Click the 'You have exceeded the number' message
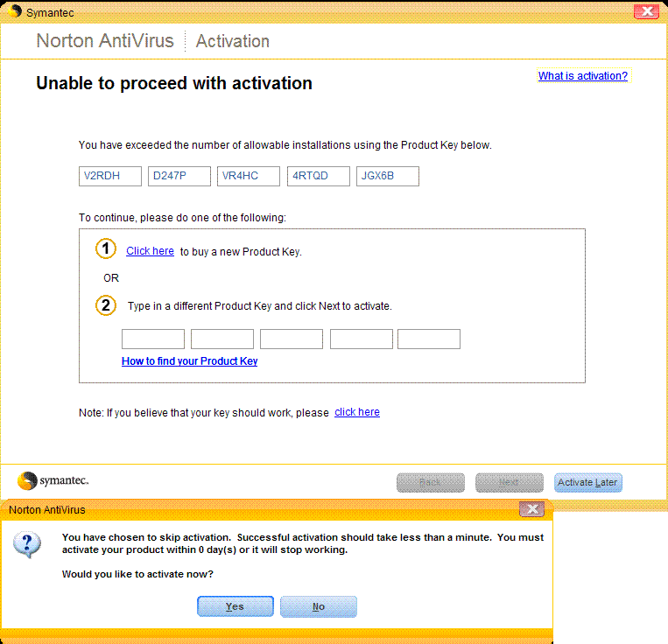This screenshot has width=668, height=644. point(285,145)
